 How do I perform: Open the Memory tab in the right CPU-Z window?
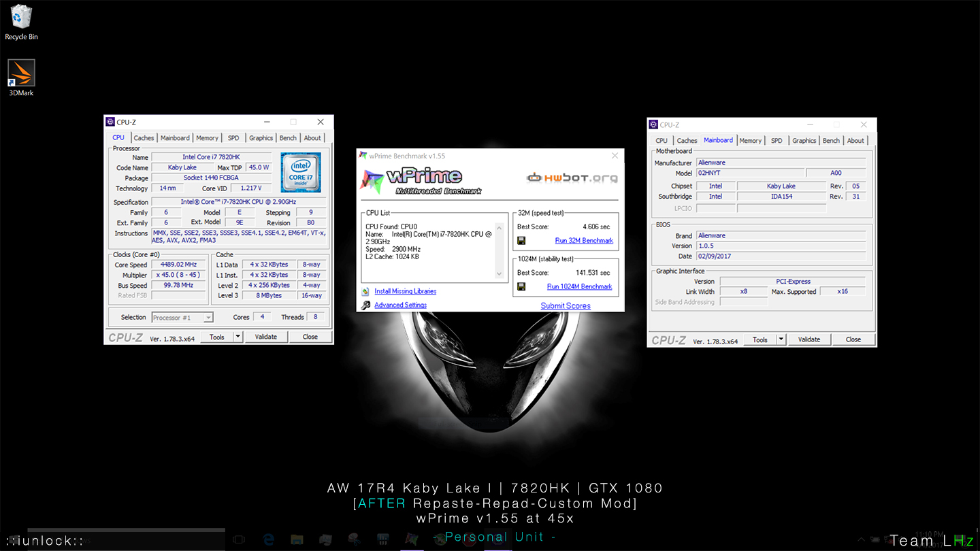[751, 141]
